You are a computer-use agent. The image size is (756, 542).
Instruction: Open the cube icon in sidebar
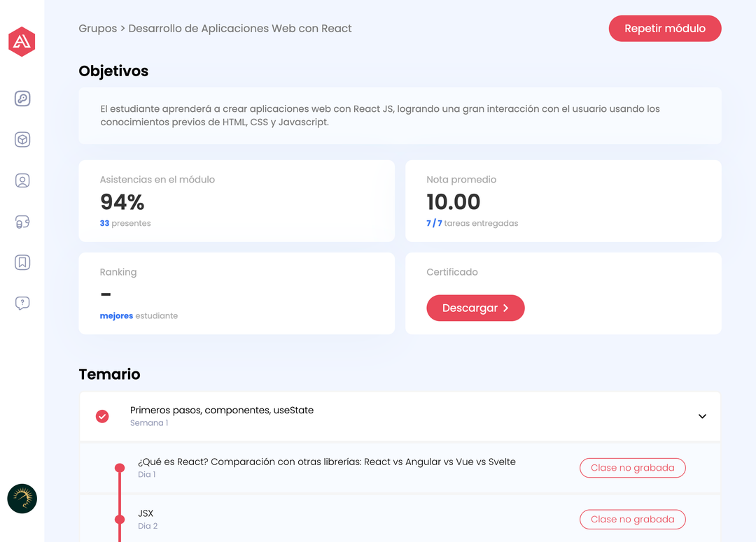point(22,140)
